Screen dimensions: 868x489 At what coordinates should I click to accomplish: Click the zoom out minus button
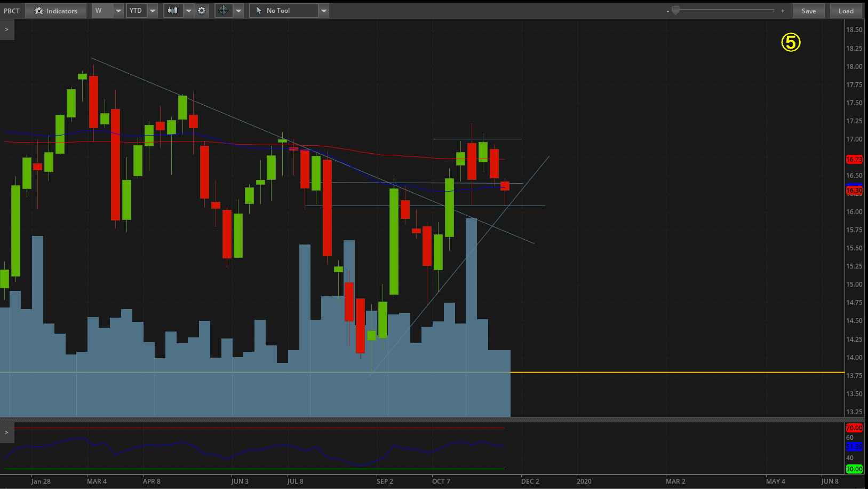[667, 11]
